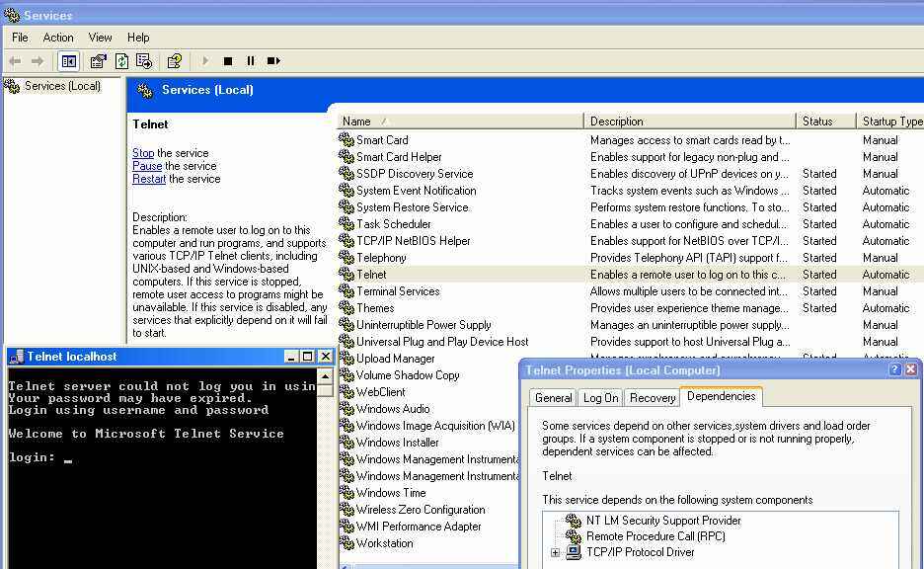Click the help question button in Telnet Properties
The height and width of the screenshot is (569, 924).
(894, 369)
